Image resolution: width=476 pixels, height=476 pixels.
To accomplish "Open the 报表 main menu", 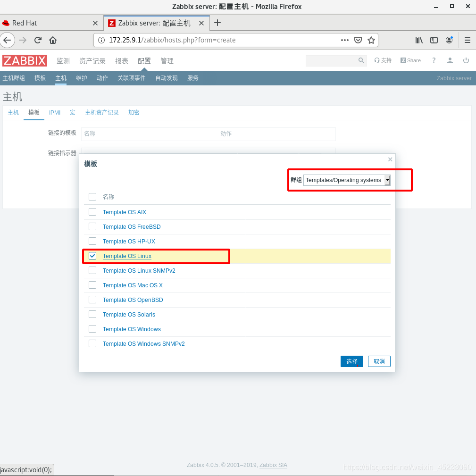I will (121, 61).
